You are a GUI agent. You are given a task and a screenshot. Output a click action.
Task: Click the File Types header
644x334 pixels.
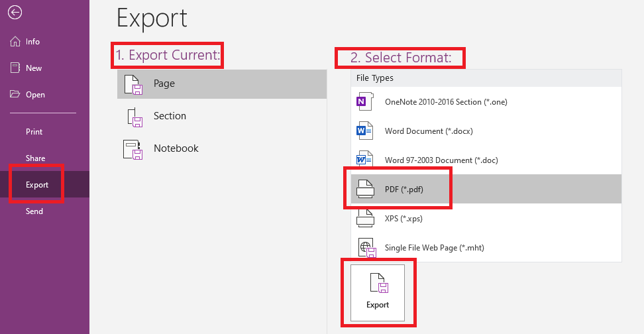(486, 78)
